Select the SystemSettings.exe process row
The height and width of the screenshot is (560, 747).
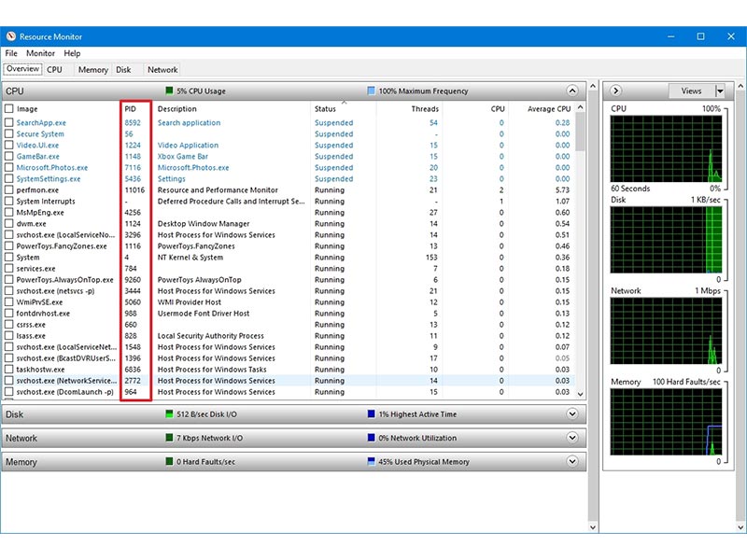pyautogui.click(x=289, y=178)
